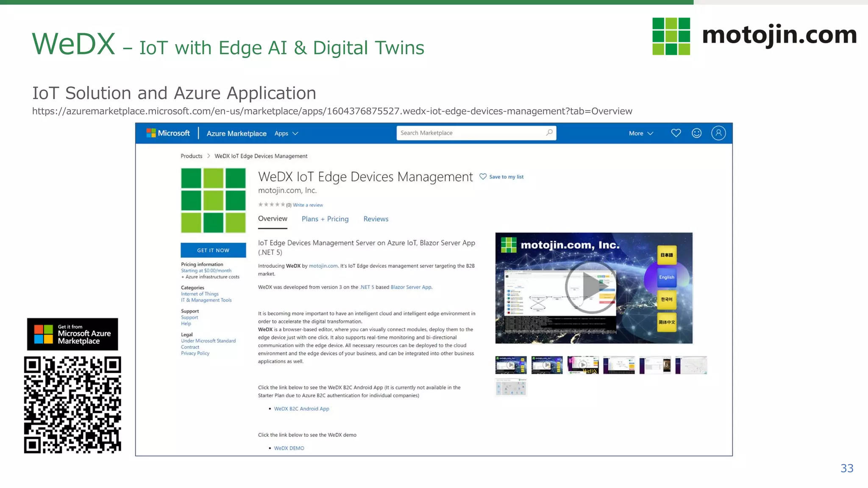Expand the Apps dropdown menu
The height and width of the screenshot is (488, 868).
coord(287,133)
